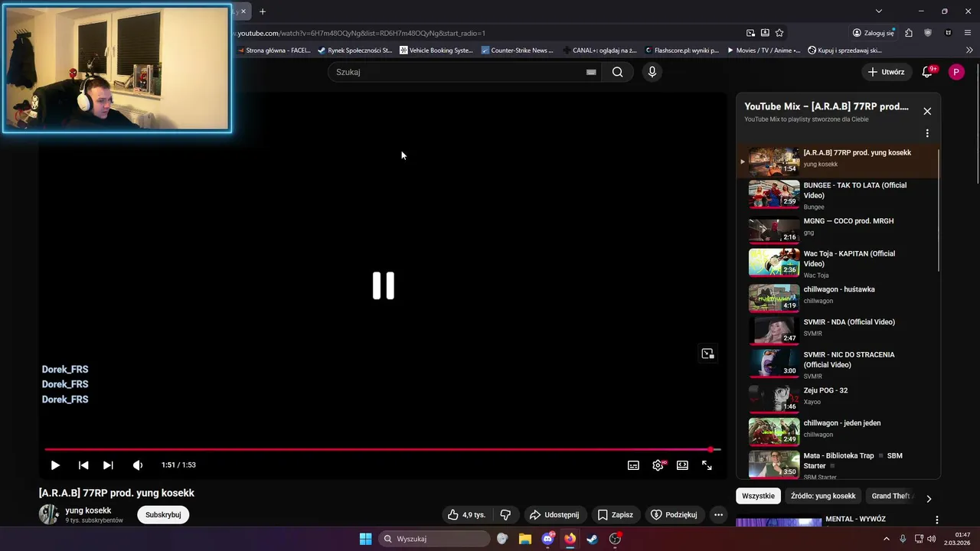
Task: Go to the previous video in playlist
Action: 83,465
